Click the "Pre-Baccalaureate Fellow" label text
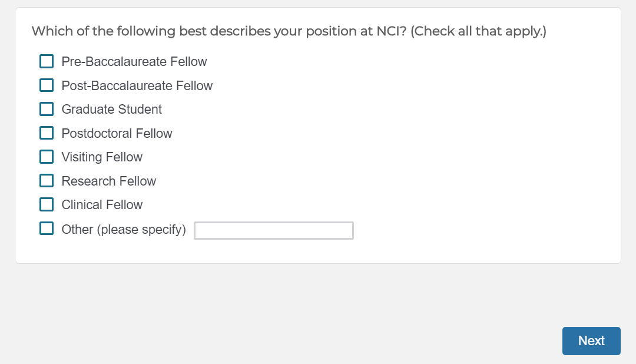Viewport: 636px width, 364px height. pos(134,62)
